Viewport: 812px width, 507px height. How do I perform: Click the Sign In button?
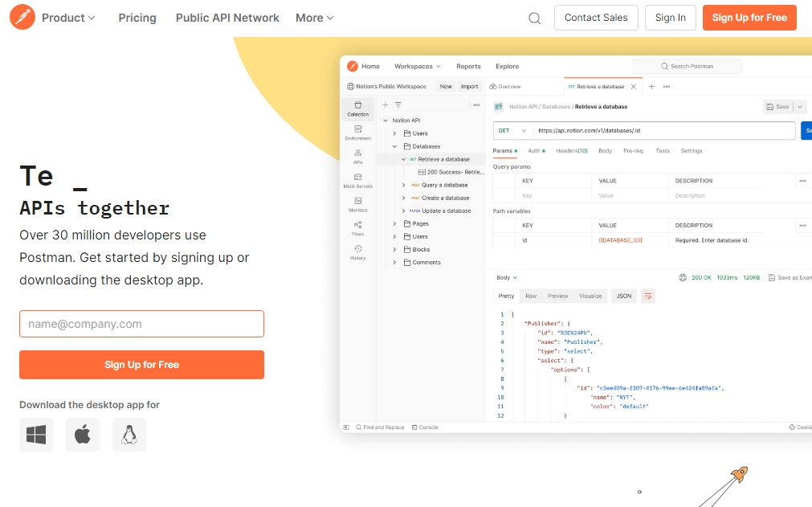[x=671, y=18]
